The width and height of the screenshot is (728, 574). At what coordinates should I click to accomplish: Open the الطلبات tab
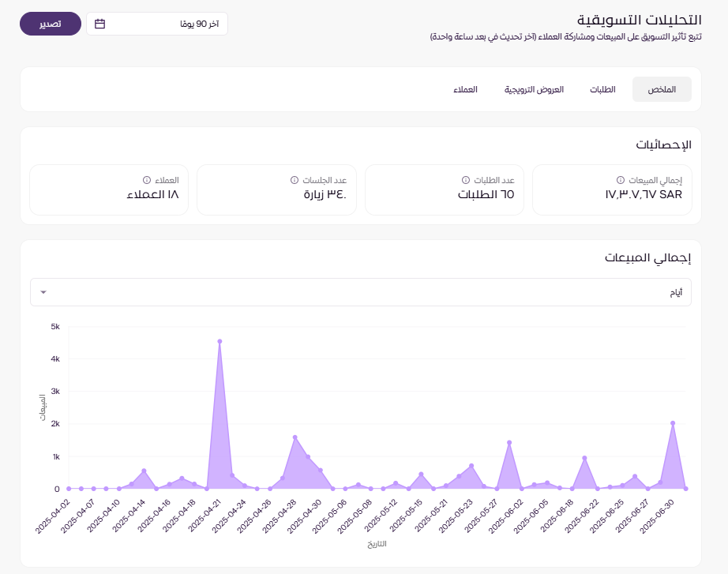pyautogui.click(x=602, y=90)
